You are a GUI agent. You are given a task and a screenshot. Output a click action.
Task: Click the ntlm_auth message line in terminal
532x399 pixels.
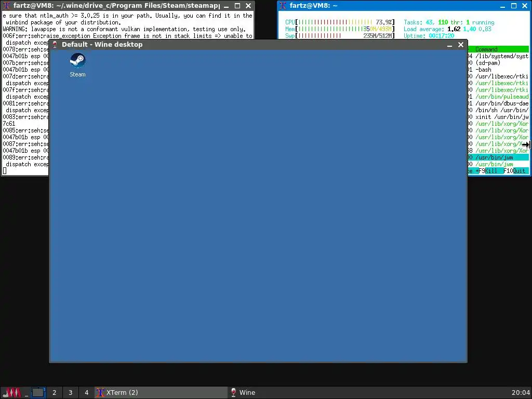tap(128, 16)
